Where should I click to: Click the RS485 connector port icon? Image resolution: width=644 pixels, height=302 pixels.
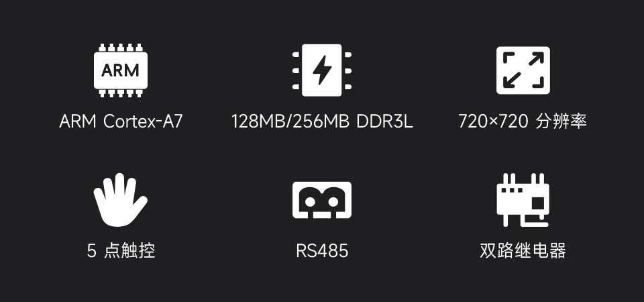click(321, 200)
